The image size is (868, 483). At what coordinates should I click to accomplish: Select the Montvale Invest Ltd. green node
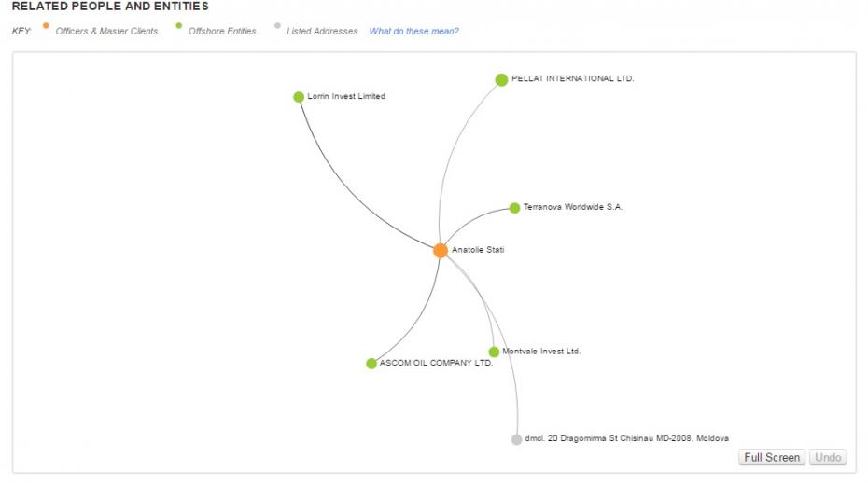494,352
